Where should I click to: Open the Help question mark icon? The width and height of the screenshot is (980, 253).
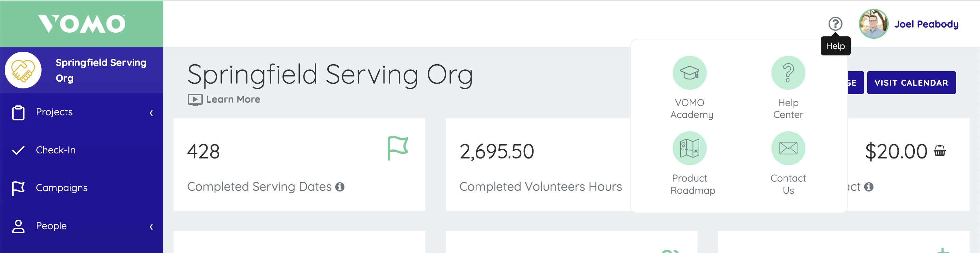click(x=835, y=24)
